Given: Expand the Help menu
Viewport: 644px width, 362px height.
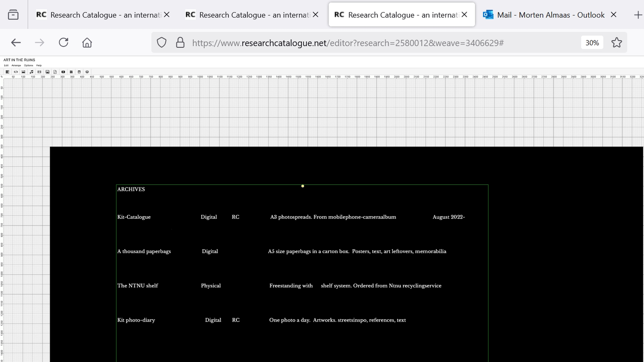Looking at the screenshot, I should (39, 65).
